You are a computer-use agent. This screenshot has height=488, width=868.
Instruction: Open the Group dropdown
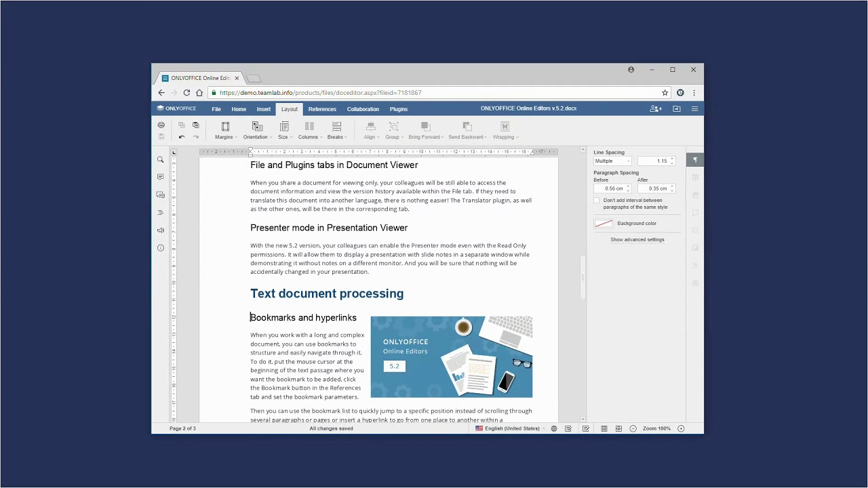tap(394, 131)
